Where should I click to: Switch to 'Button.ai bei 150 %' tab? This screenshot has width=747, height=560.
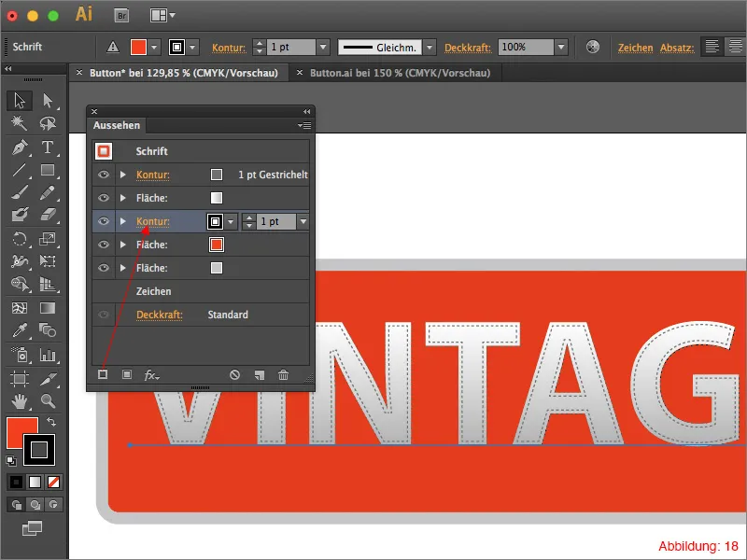coord(400,73)
